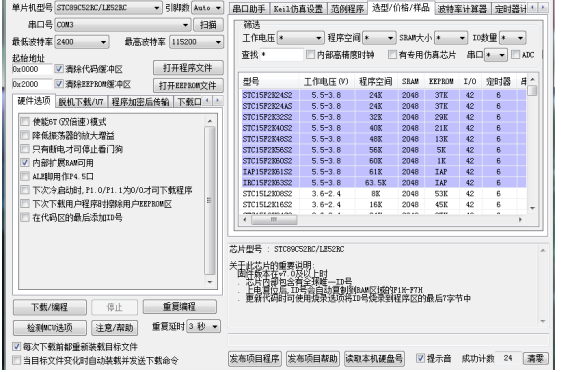
Task: Open 波特率计算器 tab
Action: tap(462, 8)
